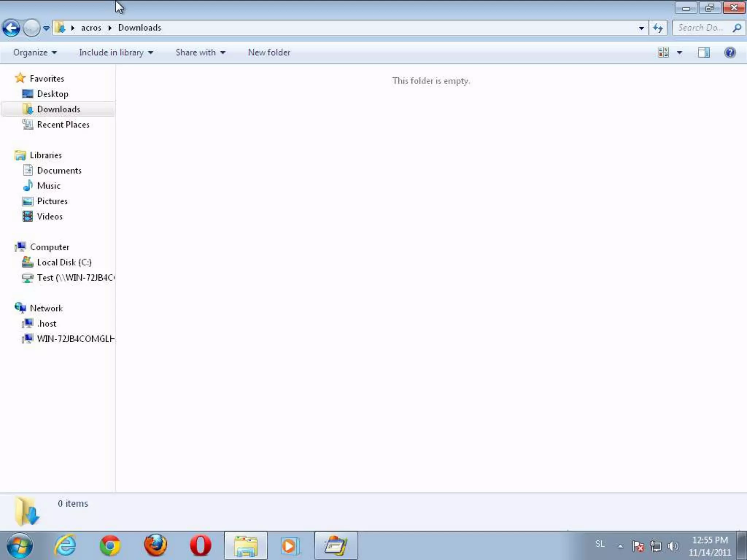Click the Refresh button beside address bar
This screenshot has width=747, height=560.
[658, 28]
